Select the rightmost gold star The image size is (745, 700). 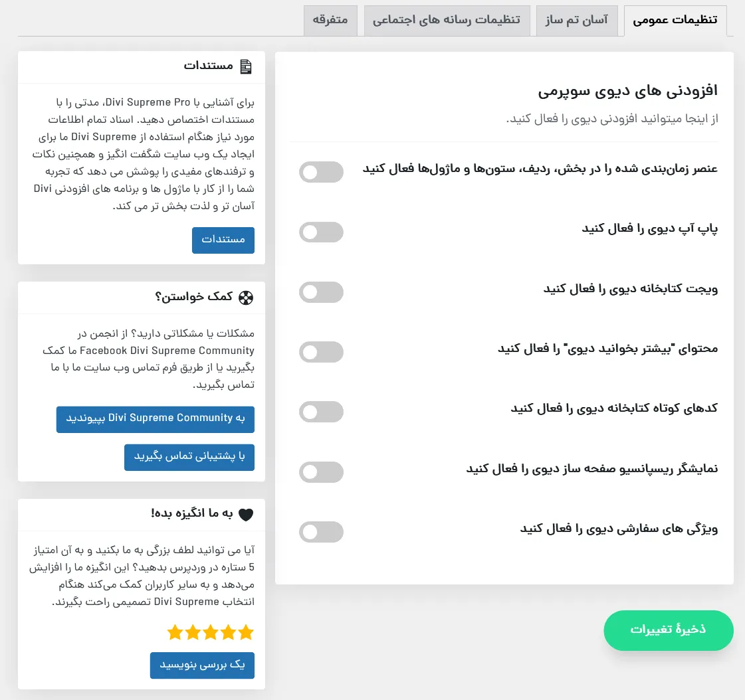[x=246, y=632]
